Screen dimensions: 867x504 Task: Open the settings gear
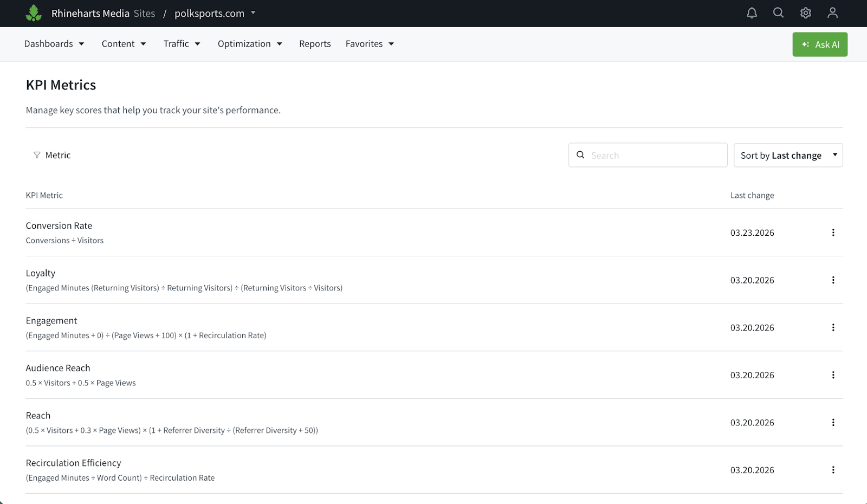(805, 13)
